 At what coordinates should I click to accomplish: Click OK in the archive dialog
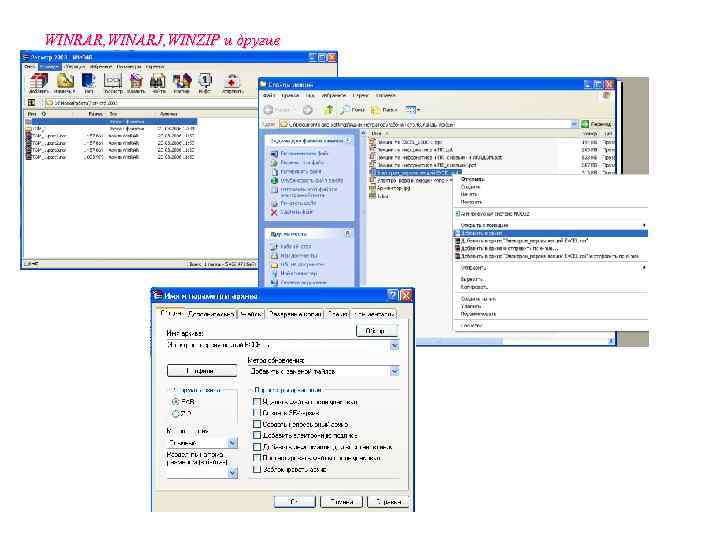(295, 502)
